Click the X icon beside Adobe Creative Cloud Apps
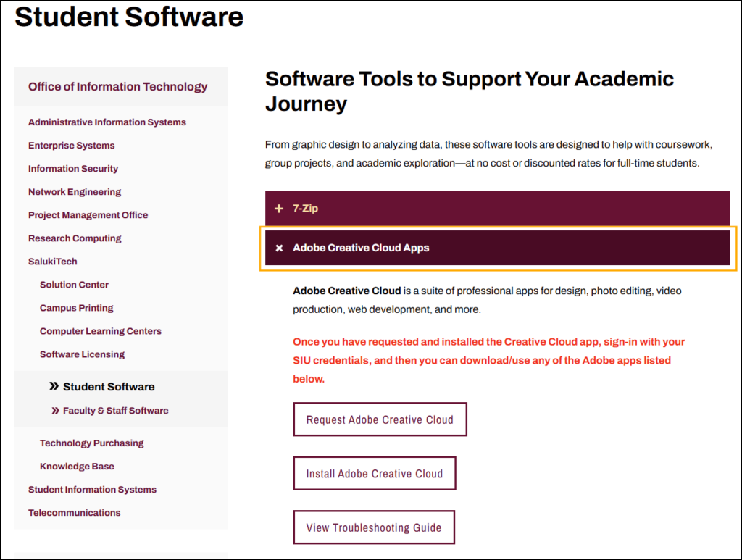This screenshot has height=560, width=742. point(279,248)
